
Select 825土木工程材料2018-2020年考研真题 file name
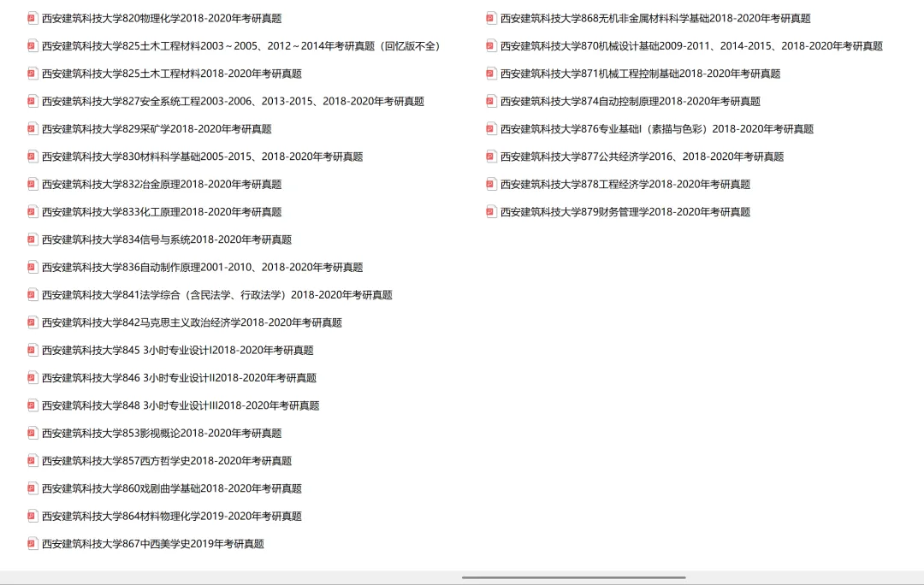[x=171, y=74]
